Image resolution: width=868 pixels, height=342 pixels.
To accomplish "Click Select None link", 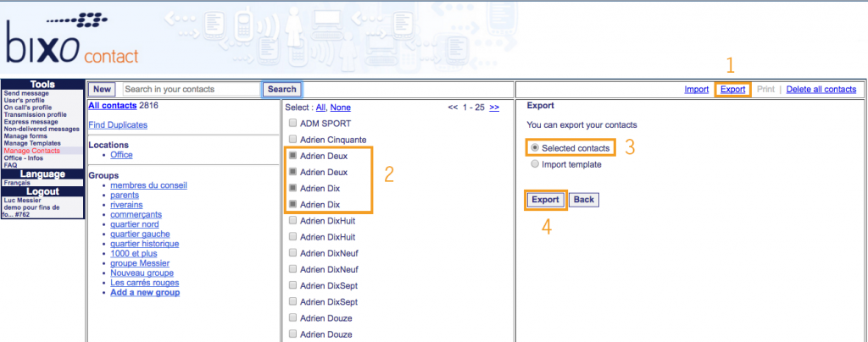I will (341, 108).
